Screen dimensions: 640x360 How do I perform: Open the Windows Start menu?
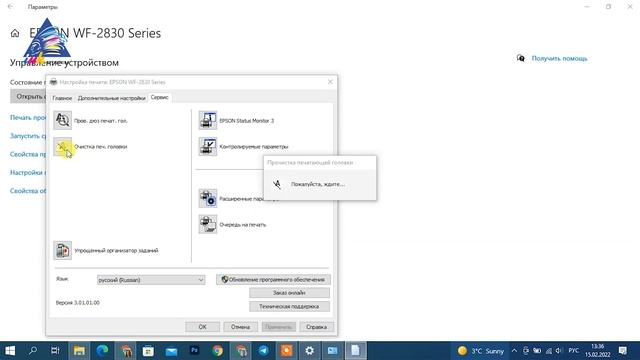10,351
